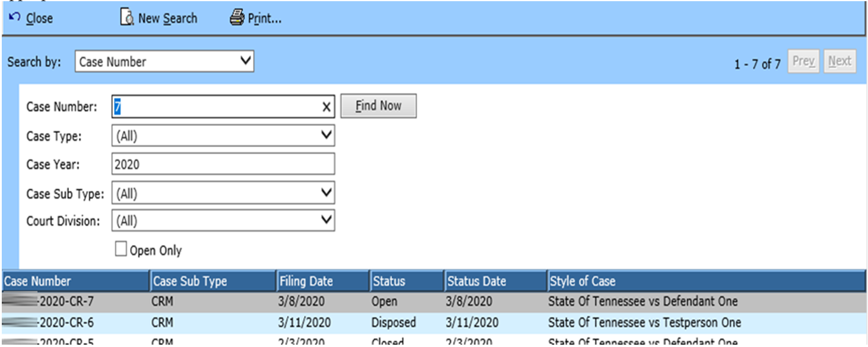Clear the Case Number field with X

coord(327,107)
